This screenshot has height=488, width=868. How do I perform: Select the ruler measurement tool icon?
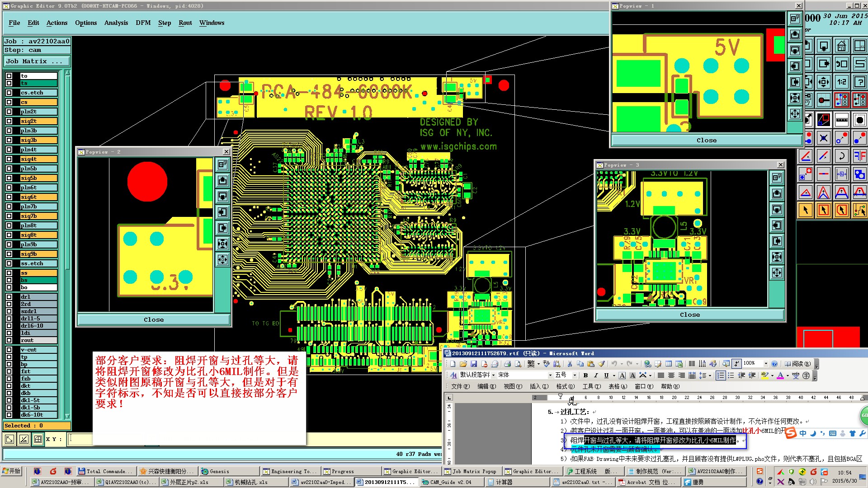click(842, 120)
